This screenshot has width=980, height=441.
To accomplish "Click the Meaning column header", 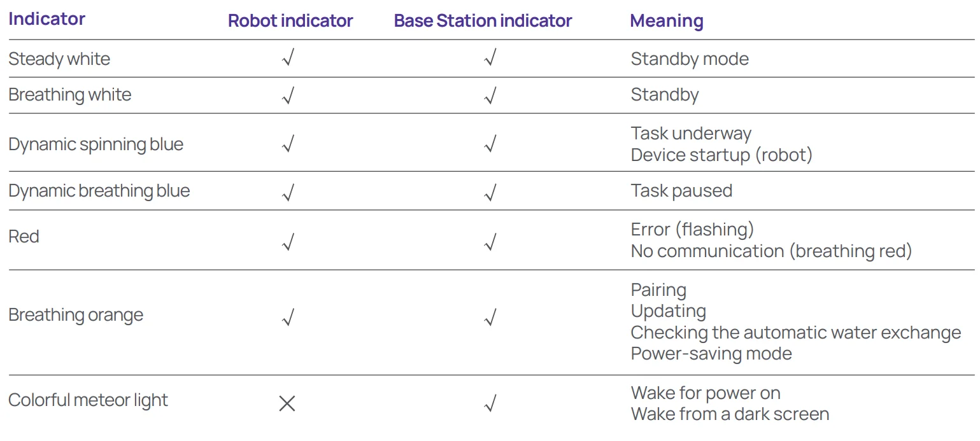I will [x=666, y=20].
